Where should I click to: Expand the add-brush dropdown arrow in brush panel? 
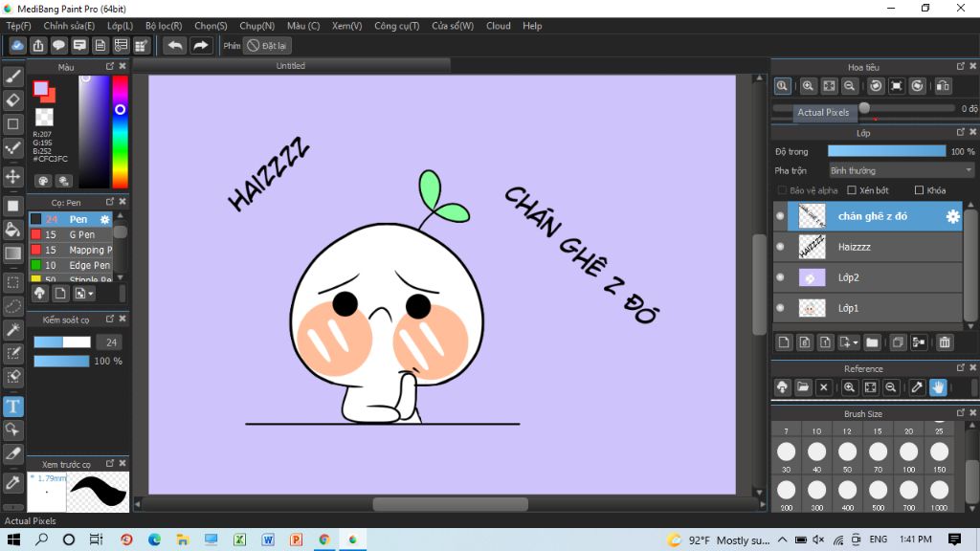[x=91, y=294]
